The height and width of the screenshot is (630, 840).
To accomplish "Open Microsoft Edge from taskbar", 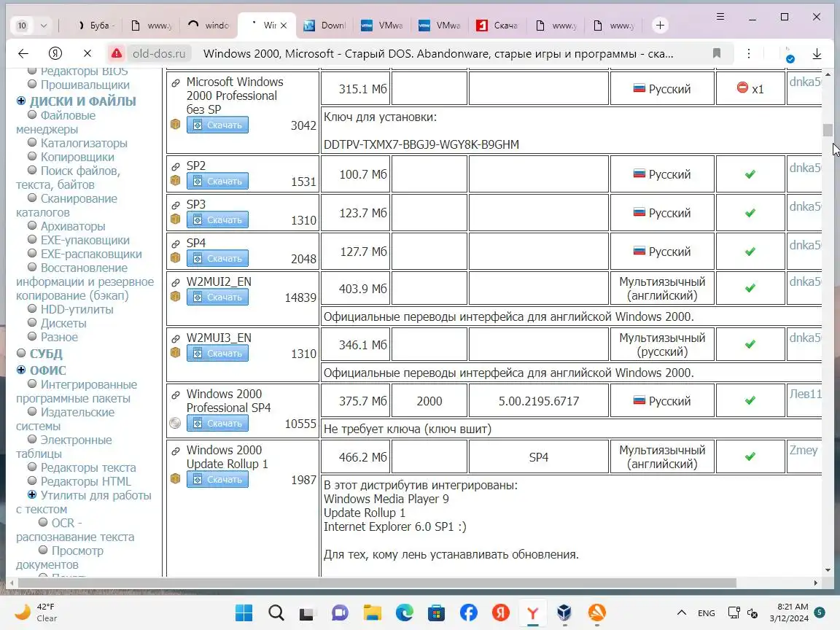I will click(x=405, y=612).
